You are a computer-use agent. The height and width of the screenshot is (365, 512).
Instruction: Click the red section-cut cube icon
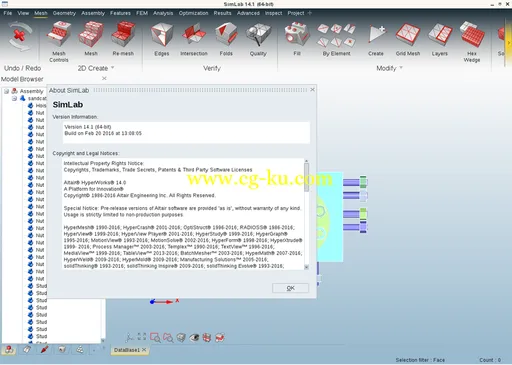point(207,337)
